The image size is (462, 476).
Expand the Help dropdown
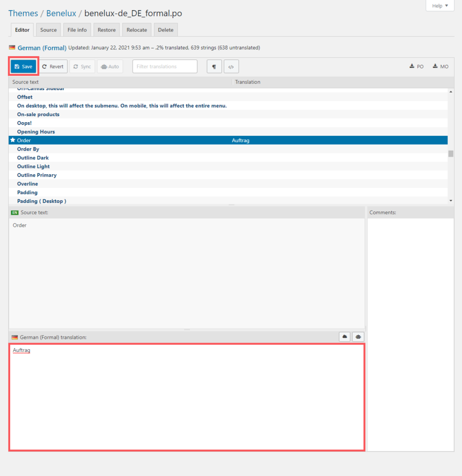pos(440,6)
